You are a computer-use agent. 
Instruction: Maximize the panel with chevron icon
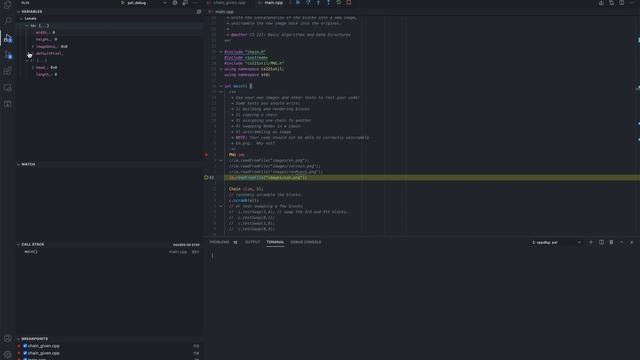pyautogui.click(x=622, y=242)
